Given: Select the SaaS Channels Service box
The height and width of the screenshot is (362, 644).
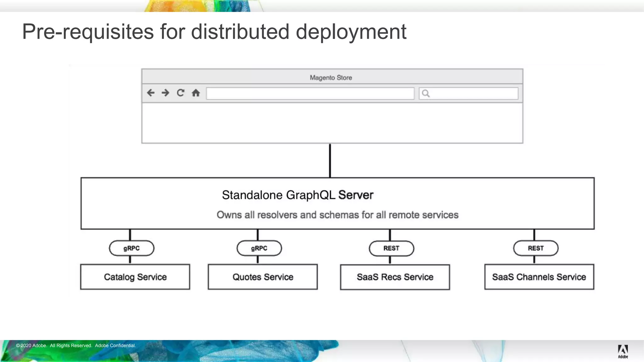Looking at the screenshot, I should 539,277.
